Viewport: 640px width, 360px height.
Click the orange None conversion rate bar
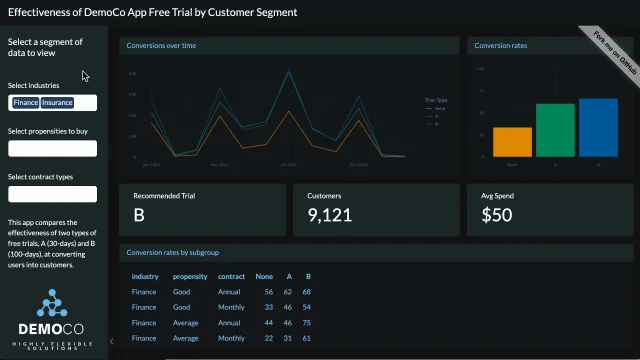pos(512,142)
